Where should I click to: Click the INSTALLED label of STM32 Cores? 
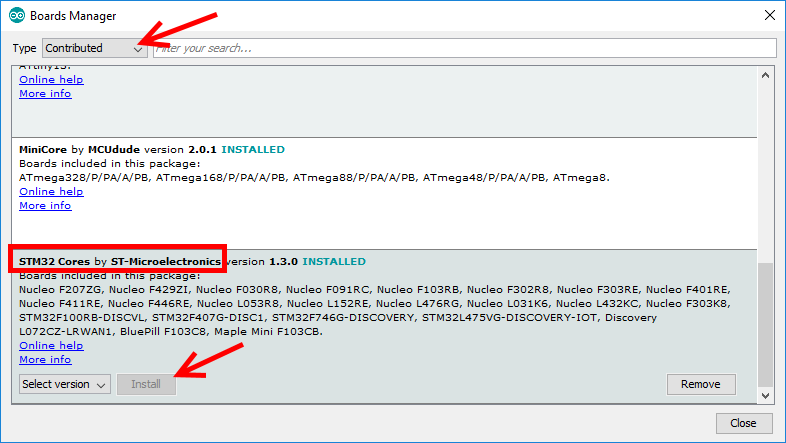tap(334, 262)
